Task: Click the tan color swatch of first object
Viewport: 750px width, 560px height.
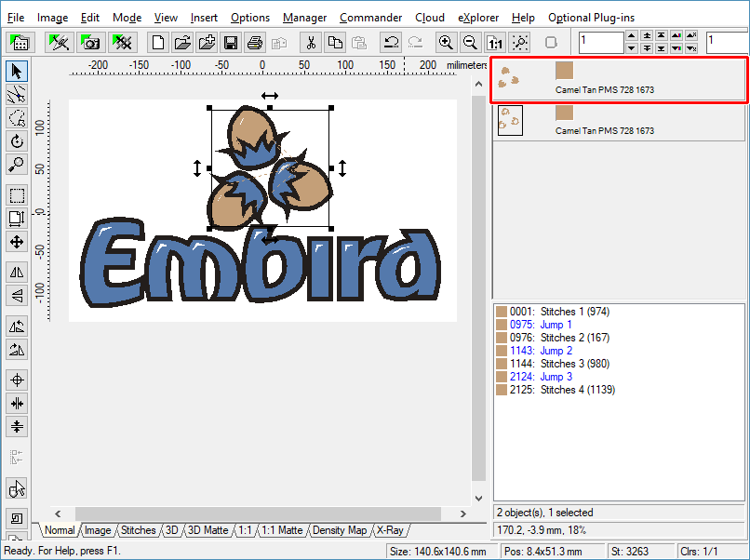Action: [x=565, y=71]
